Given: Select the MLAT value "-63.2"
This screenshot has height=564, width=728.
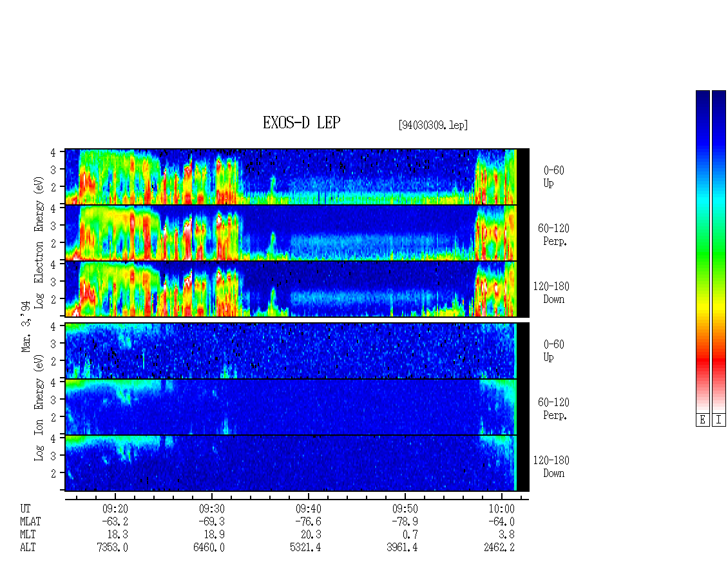Looking at the screenshot, I should [x=115, y=521].
